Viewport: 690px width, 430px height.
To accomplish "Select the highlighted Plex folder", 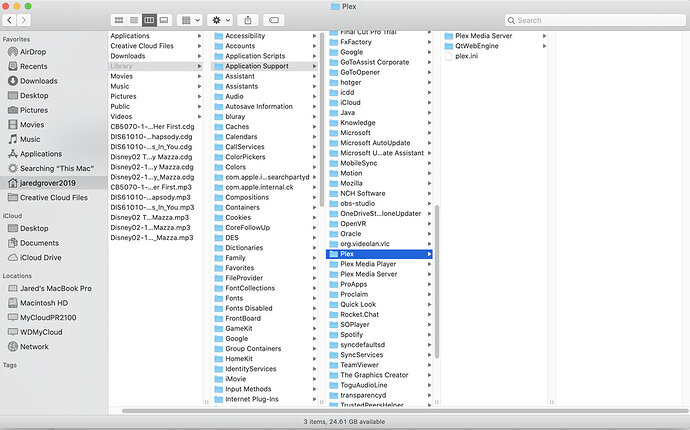I will (379, 254).
